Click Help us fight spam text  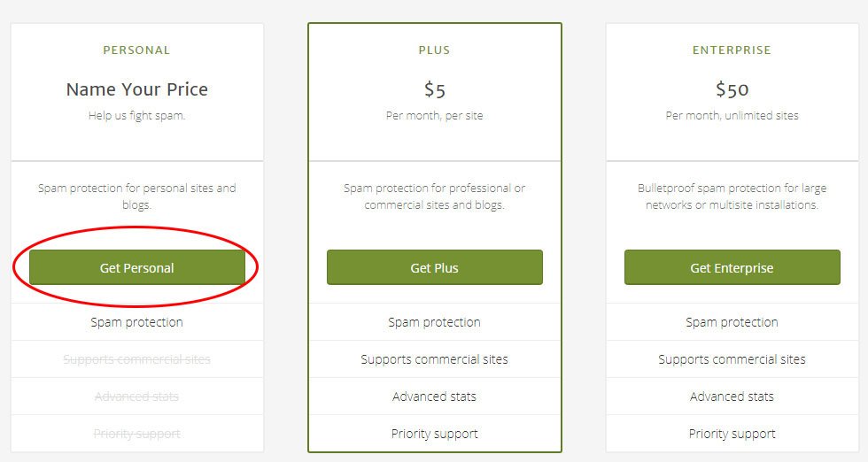coord(136,116)
